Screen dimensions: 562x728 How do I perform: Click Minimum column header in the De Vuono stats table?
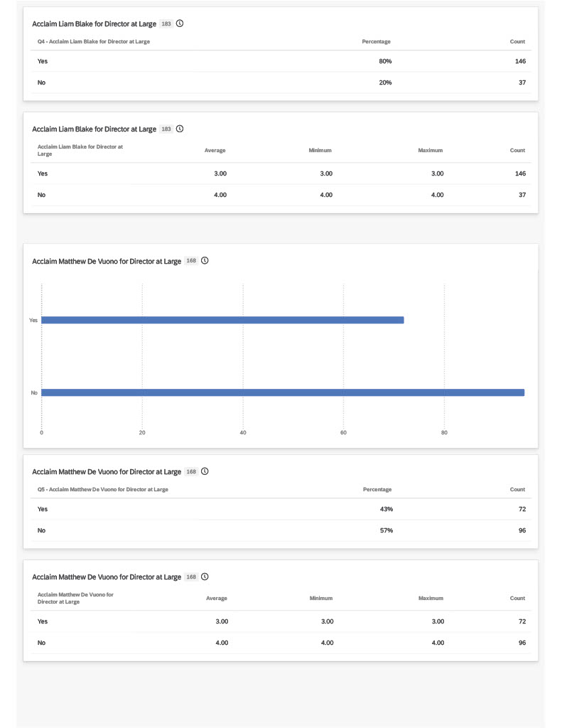coord(320,598)
